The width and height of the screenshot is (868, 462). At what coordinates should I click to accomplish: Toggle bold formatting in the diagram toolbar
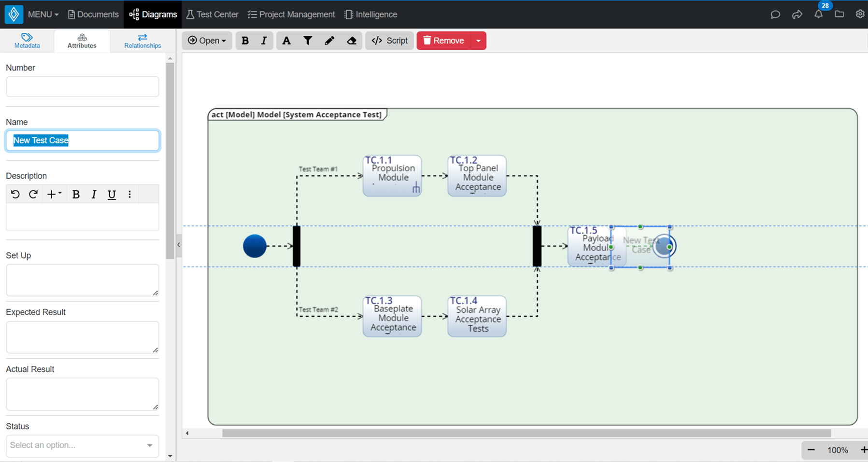pos(245,41)
